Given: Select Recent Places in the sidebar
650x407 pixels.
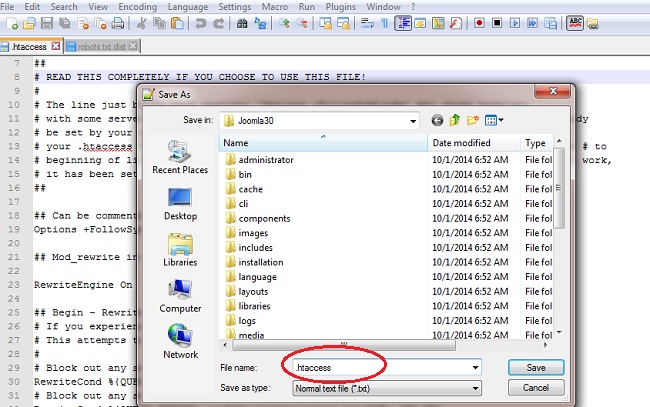Looking at the screenshot, I should click(x=180, y=157).
